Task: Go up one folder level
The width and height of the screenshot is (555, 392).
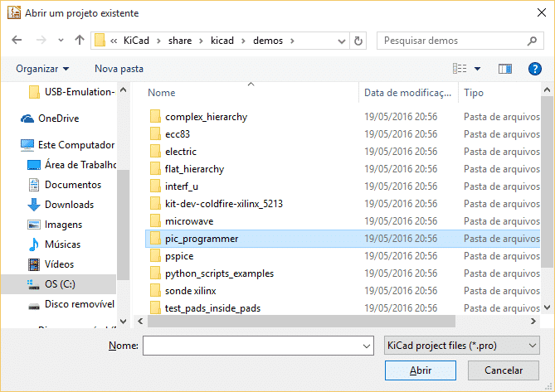Action: point(80,41)
